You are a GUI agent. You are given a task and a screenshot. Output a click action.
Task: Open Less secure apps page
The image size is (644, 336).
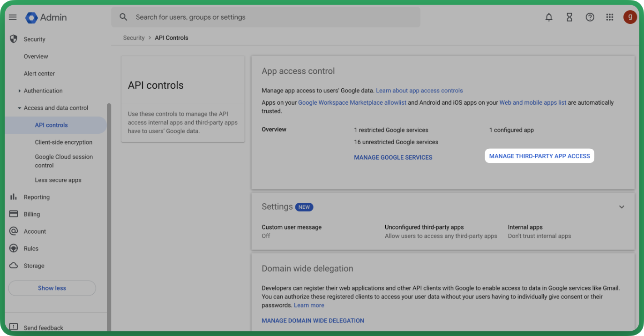(58, 180)
